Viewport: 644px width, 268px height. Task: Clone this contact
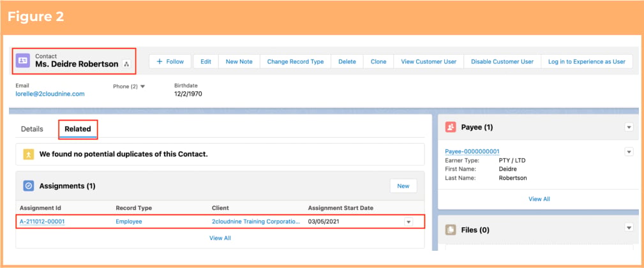tap(378, 61)
